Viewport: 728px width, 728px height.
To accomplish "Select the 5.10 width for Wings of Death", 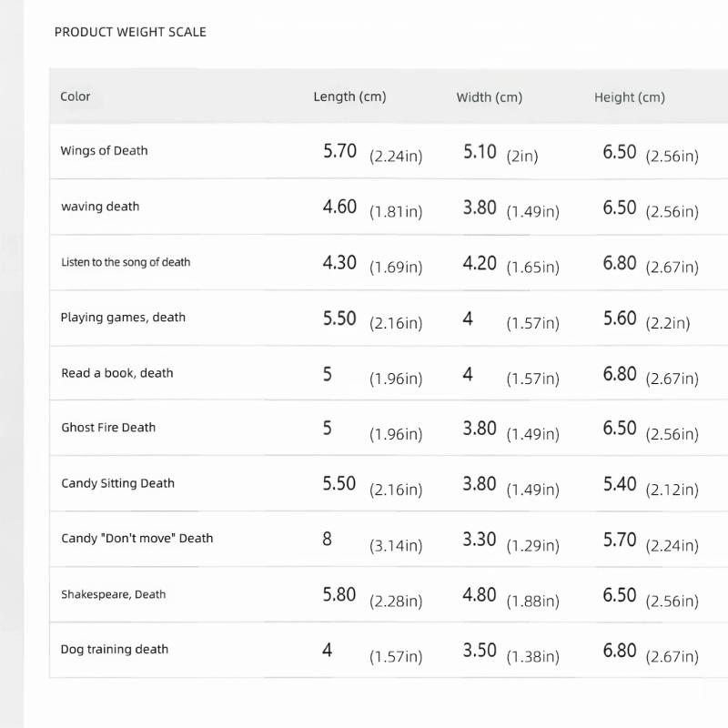I will pyautogui.click(x=480, y=151).
